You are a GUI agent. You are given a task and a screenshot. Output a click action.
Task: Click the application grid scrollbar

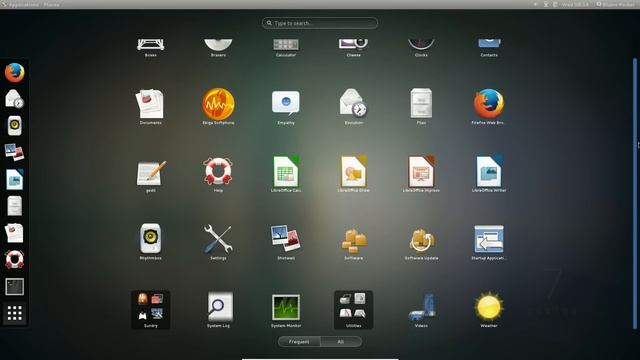click(635, 193)
